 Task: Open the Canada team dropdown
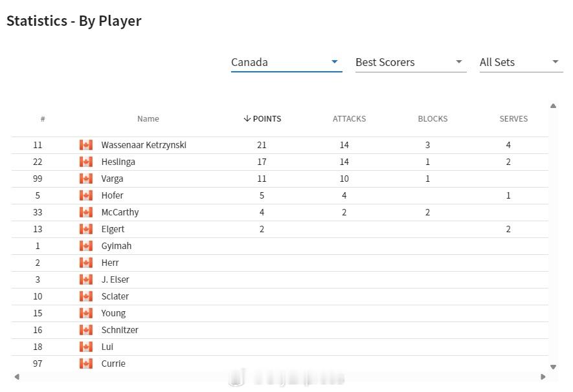pyautogui.click(x=286, y=62)
